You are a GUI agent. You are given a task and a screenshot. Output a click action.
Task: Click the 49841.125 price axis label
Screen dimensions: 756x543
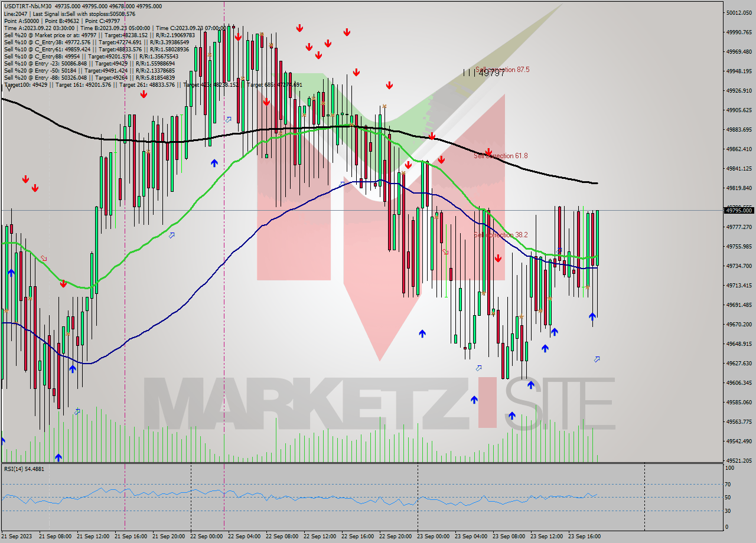739,168
